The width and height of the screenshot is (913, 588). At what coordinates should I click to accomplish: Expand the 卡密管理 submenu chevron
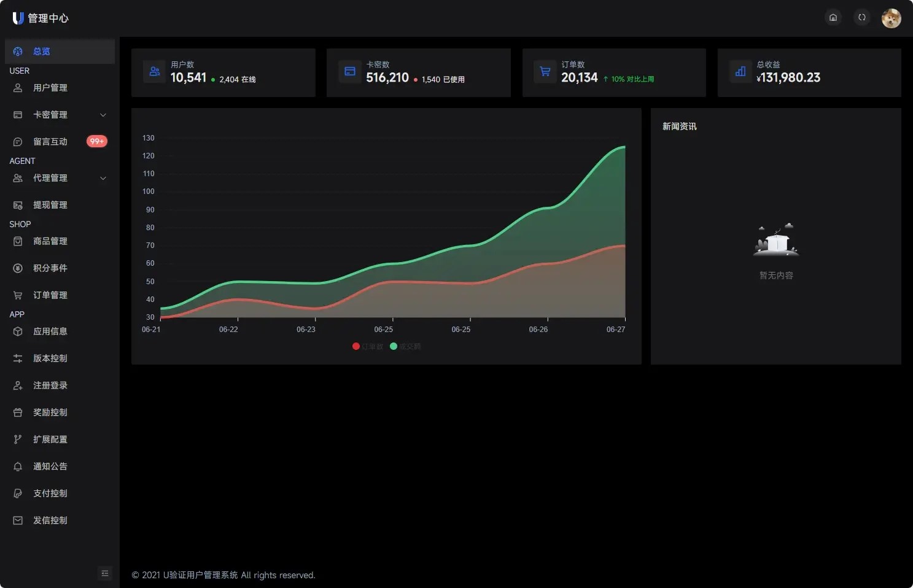[x=103, y=115]
